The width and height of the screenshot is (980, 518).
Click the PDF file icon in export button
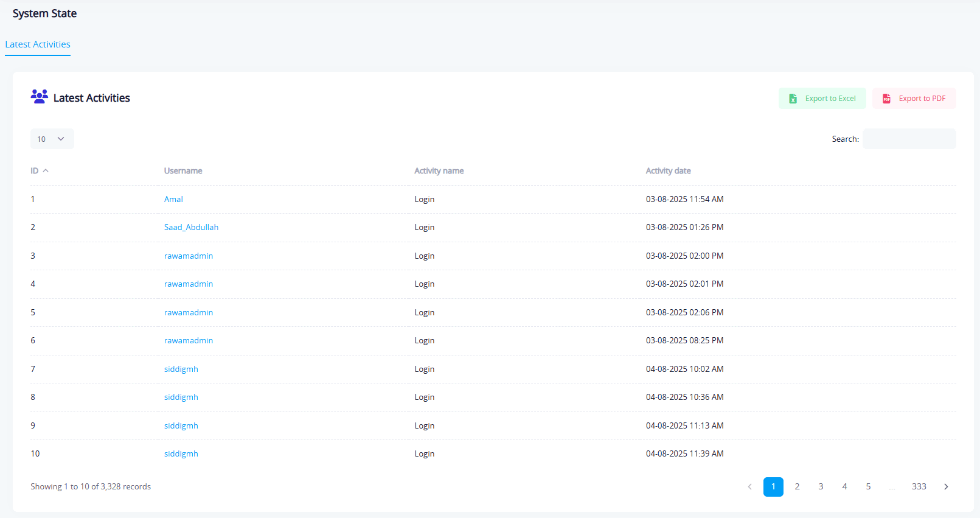(x=886, y=99)
